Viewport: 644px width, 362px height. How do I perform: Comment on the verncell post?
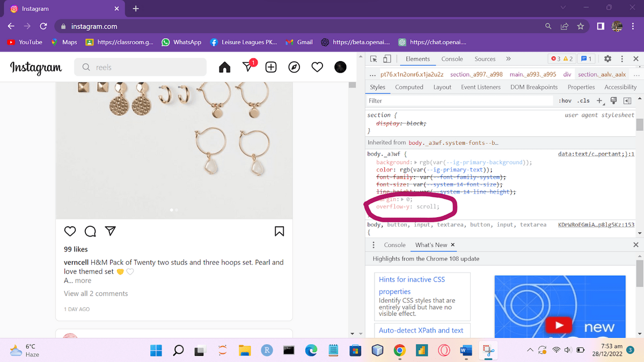pyautogui.click(x=90, y=231)
